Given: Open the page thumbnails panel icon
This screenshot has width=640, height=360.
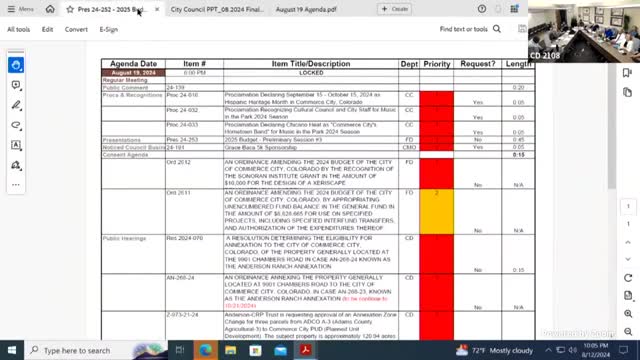Looking at the screenshot, I should click(x=628, y=92).
